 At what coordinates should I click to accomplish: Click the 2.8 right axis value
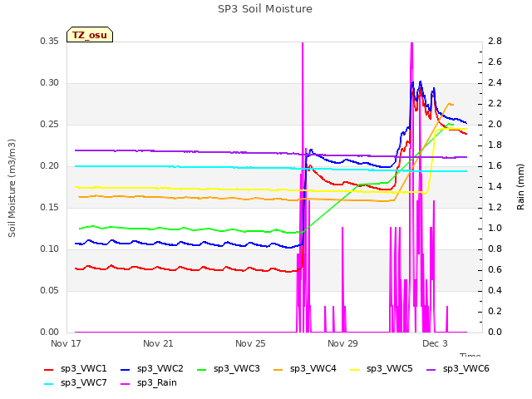[495, 42]
